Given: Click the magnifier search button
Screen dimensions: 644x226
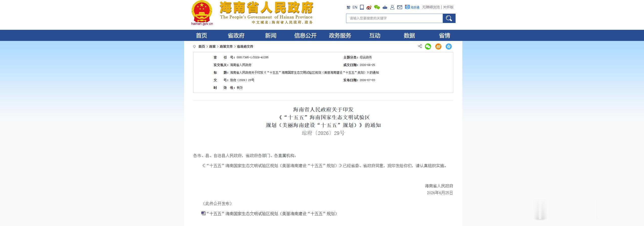Looking at the screenshot, I should [x=449, y=18].
